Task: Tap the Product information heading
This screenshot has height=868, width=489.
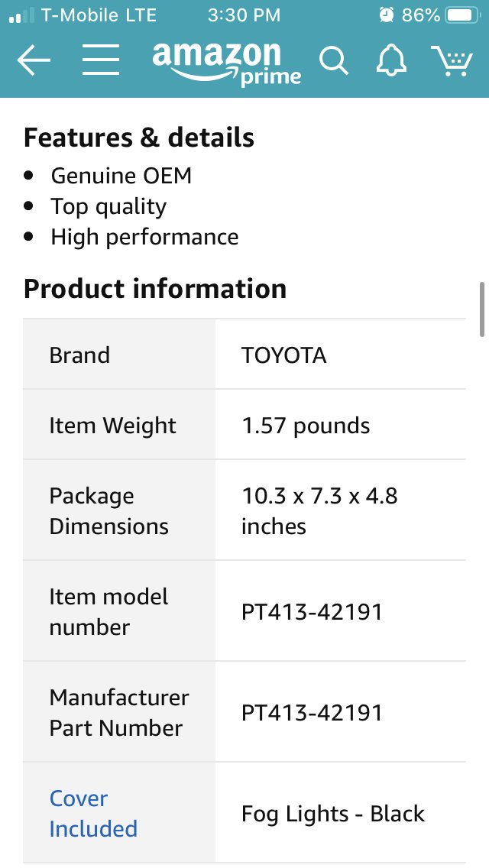Action: 155,288
